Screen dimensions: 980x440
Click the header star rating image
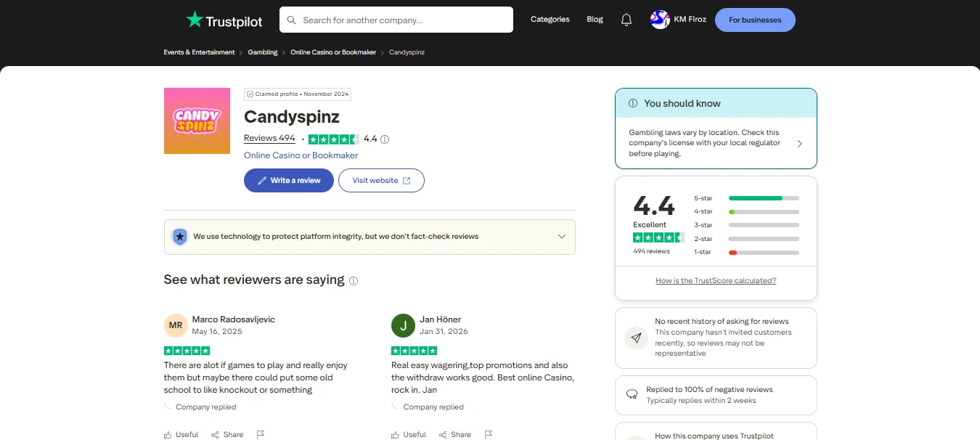click(334, 139)
